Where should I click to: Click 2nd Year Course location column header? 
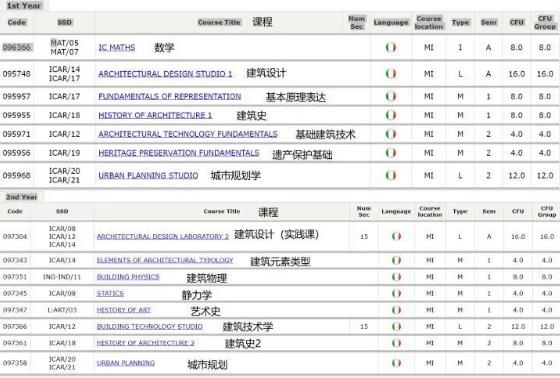click(430, 212)
